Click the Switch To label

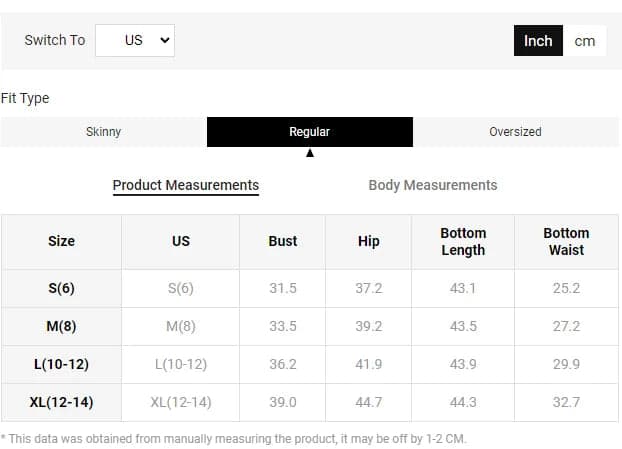[55, 40]
